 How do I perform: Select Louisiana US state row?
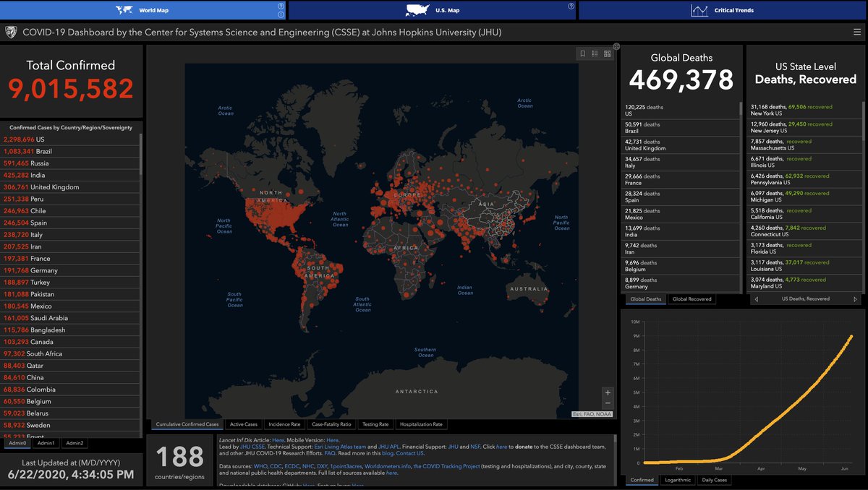(804, 265)
